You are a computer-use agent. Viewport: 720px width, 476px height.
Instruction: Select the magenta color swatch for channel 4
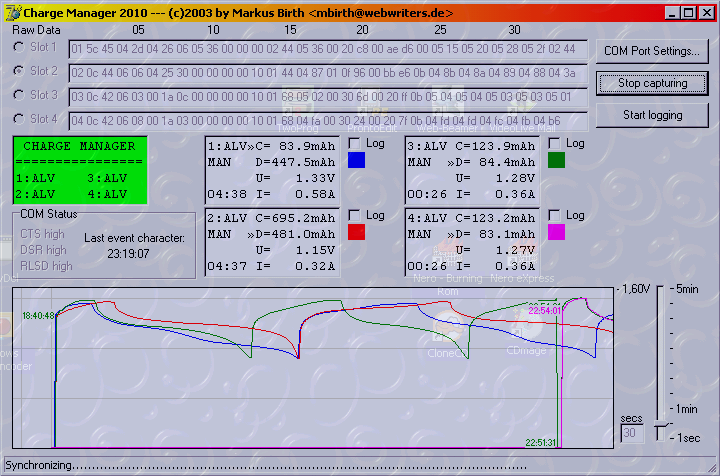(556, 232)
